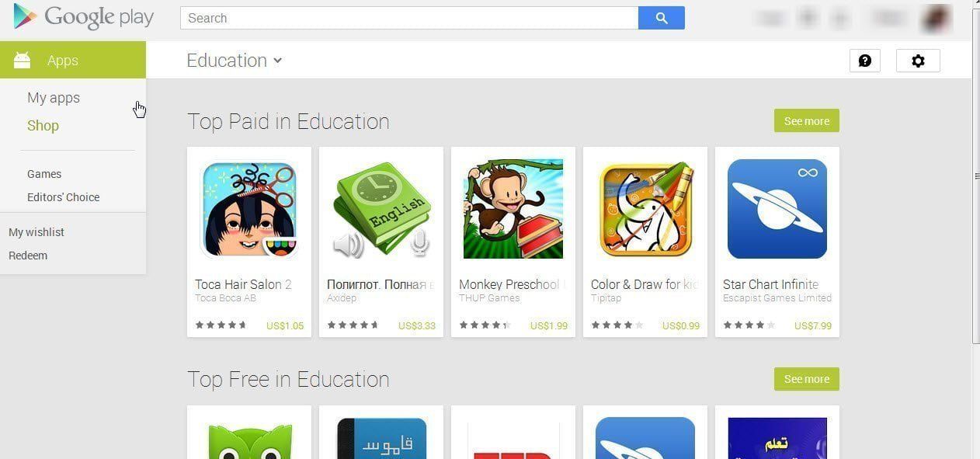Open Editors' Choice link
This screenshot has width=980, height=459.
[63, 197]
